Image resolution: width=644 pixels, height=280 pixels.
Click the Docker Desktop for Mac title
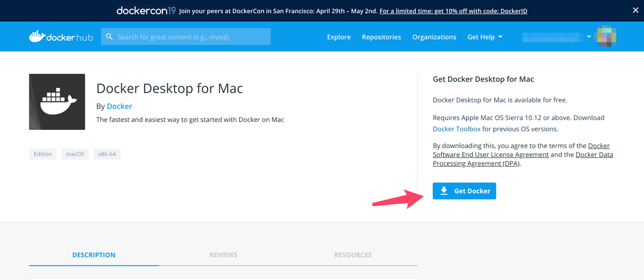[170, 89]
